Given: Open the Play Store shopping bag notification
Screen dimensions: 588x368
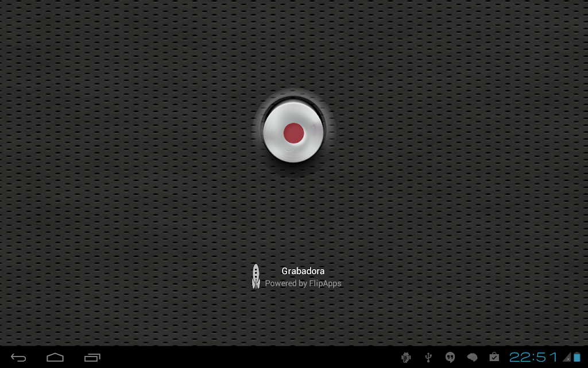Looking at the screenshot, I should click(494, 356).
